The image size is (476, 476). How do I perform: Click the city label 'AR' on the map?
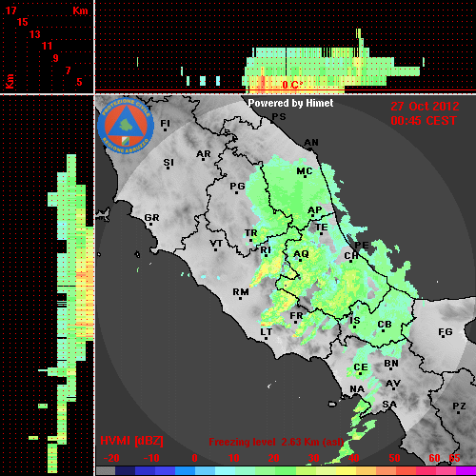pos(204,154)
